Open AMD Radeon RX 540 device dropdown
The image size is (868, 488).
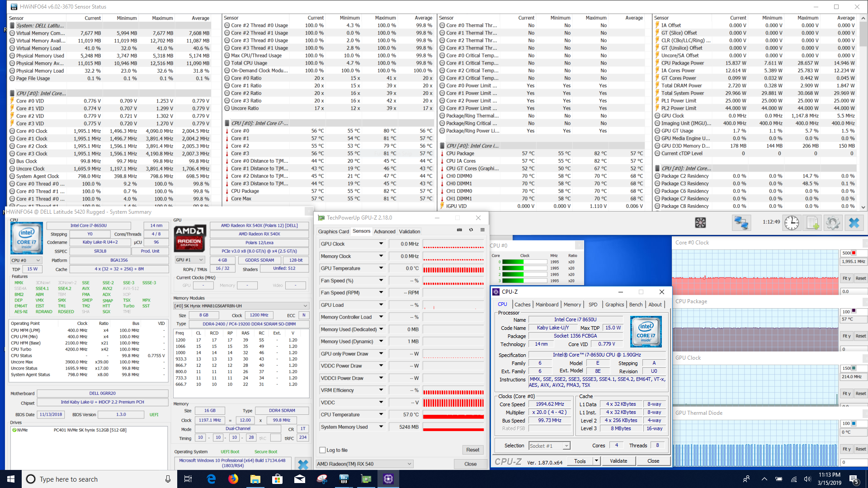364,464
